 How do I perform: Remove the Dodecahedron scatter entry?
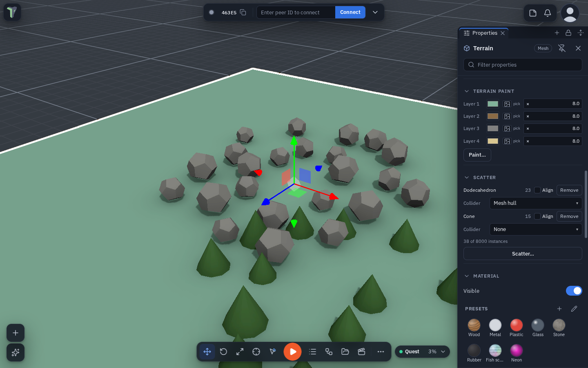click(569, 190)
